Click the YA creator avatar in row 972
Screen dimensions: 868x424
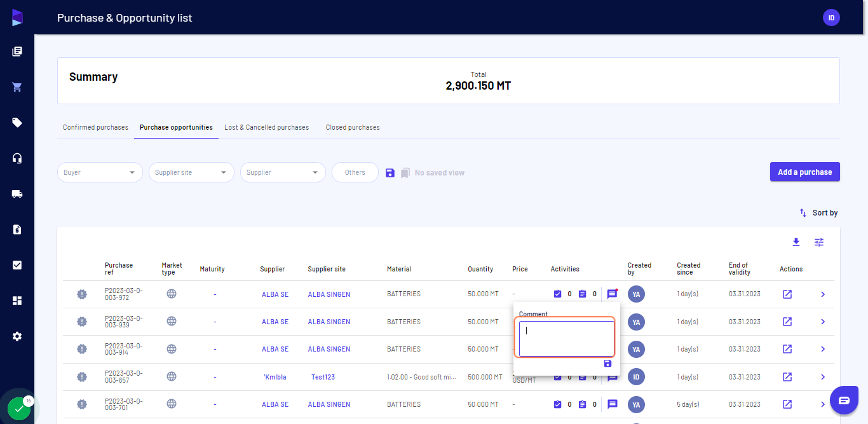[636, 294]
